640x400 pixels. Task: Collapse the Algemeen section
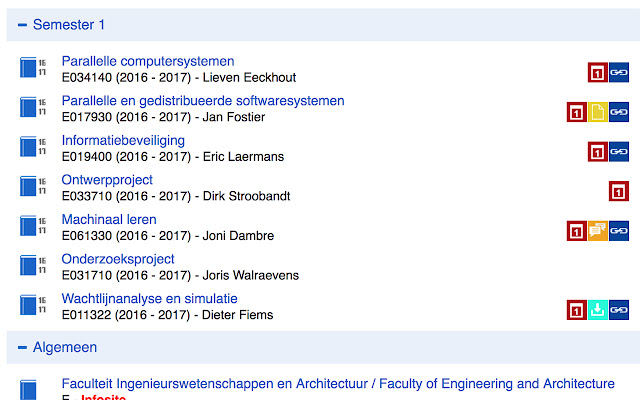pos(22,348)
